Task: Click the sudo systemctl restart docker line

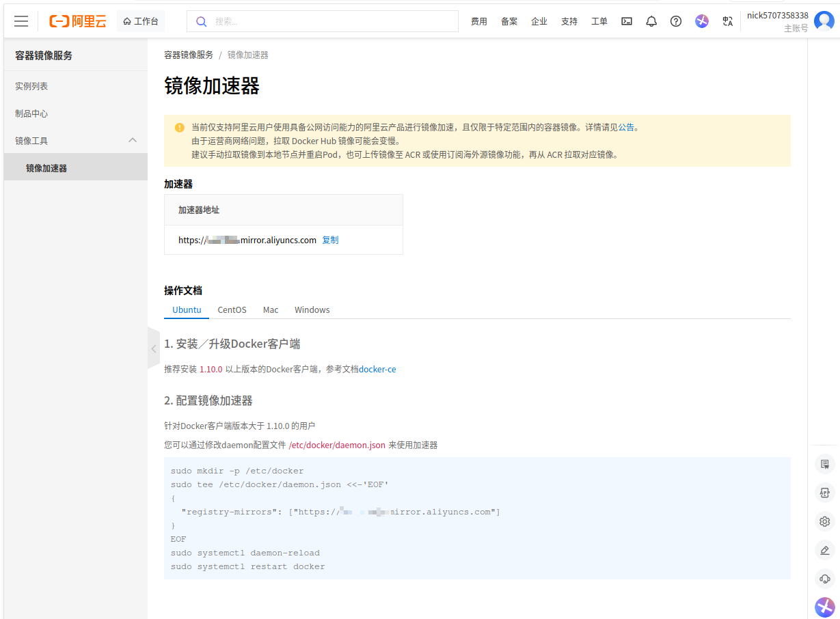Action: coord(248,566)
